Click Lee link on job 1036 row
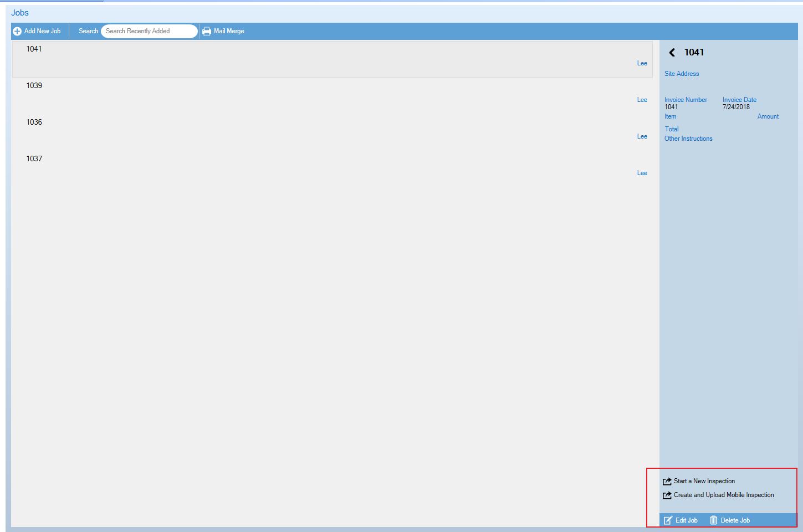Image resolution: width=803 pixels, height=532 pixels. [x=642, y=136]
